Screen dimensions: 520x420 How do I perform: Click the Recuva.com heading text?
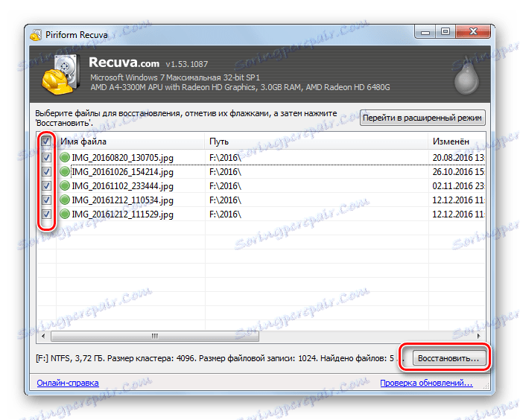(x=124, y=63)
